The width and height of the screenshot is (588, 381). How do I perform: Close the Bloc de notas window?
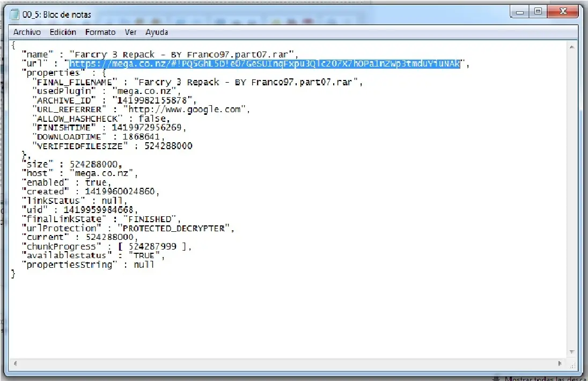(563, 12)
